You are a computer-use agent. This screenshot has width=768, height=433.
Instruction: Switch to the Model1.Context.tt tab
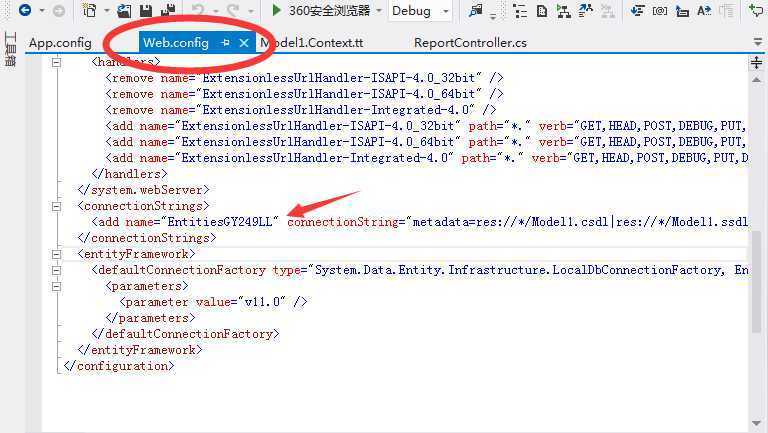[x=312, y=43]
